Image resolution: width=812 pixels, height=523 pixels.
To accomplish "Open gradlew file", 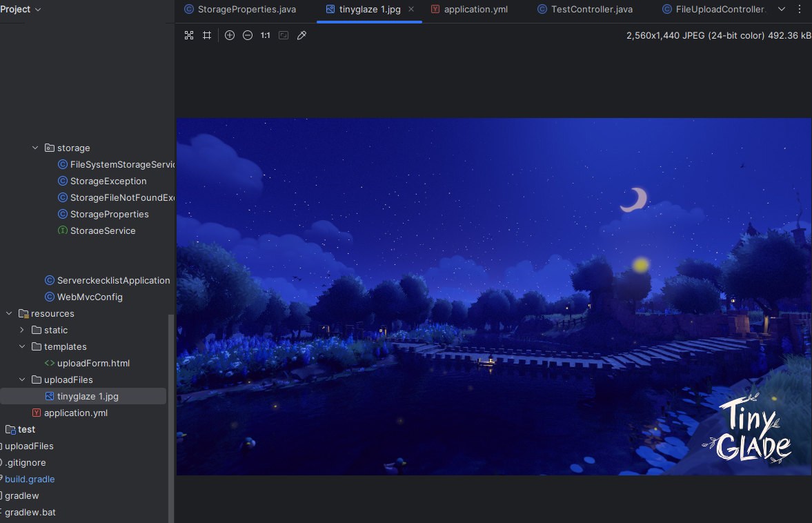I will (22, 496).
